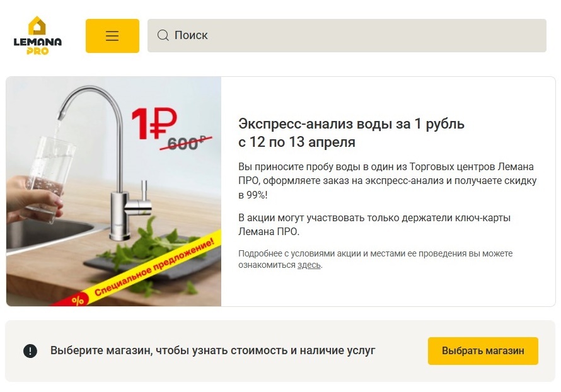The width and height of the screenshot is (561, 392).
Task: Open the Lemana PRO logo homepage
Action: coord(38,35)
